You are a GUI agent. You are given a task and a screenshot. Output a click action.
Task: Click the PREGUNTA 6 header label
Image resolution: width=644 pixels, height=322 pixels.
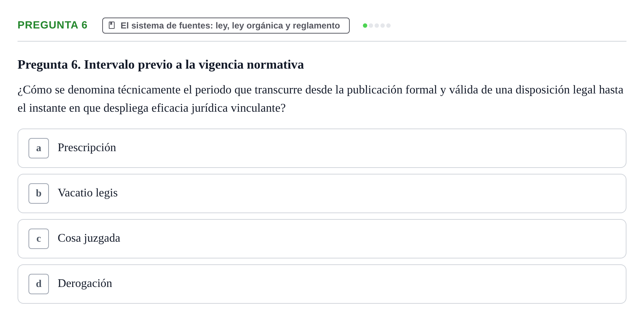pos(53,25)
